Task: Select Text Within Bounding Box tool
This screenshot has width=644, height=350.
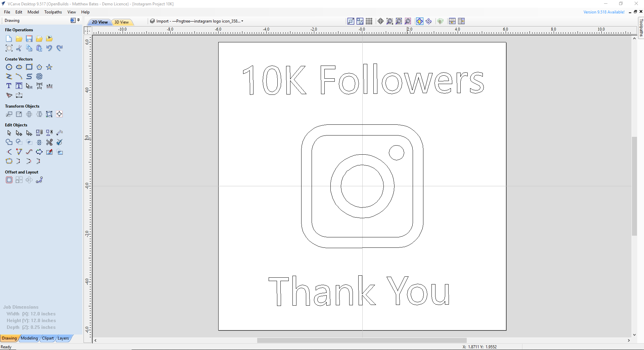Action: coord(19,86)
